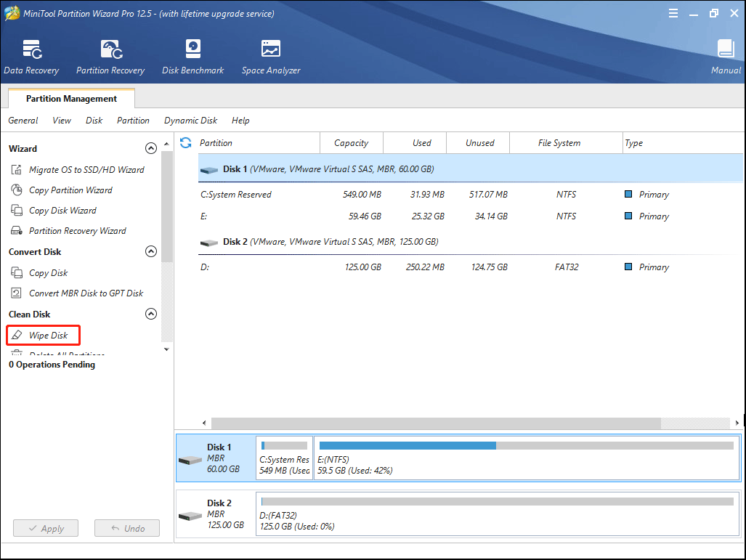Select Disk 2 row in partition list
Image resolution: width=746 pixels, height=560 pixels.
click(470, 242)
